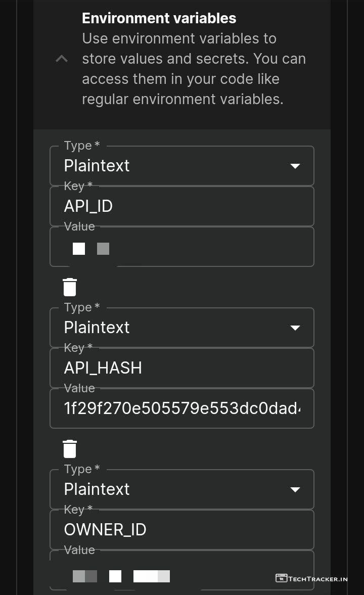
Task: Focus the Key field containing API_ID
Action: pos(181,206)
